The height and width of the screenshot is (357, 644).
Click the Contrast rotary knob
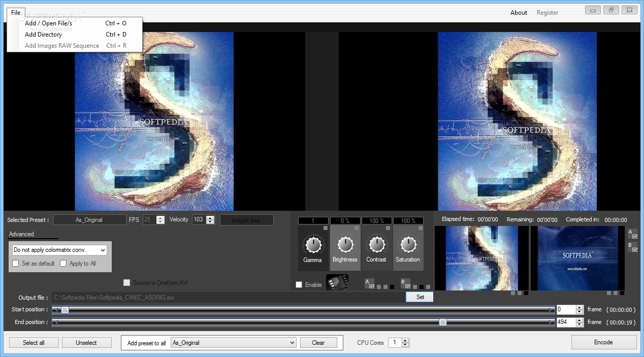(x=376, y=245)
